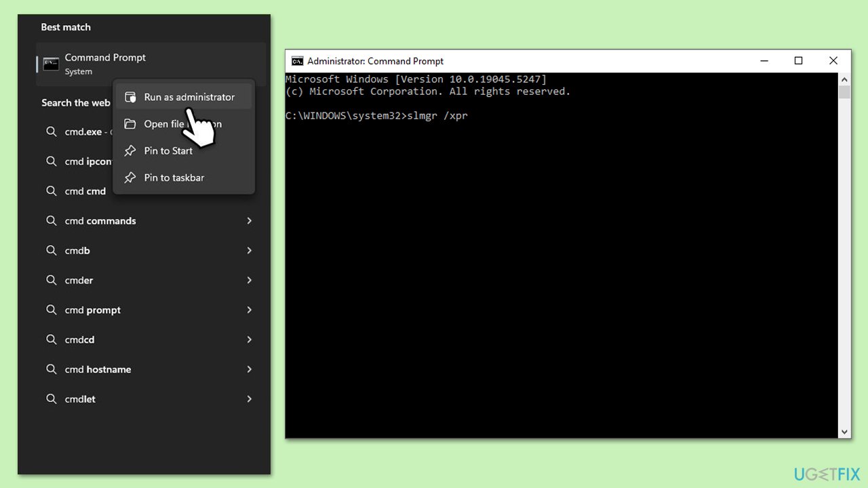Select Pin to taskbar menu entry
The height and width of the screenshot is (488, 868).
coord(174,178)
